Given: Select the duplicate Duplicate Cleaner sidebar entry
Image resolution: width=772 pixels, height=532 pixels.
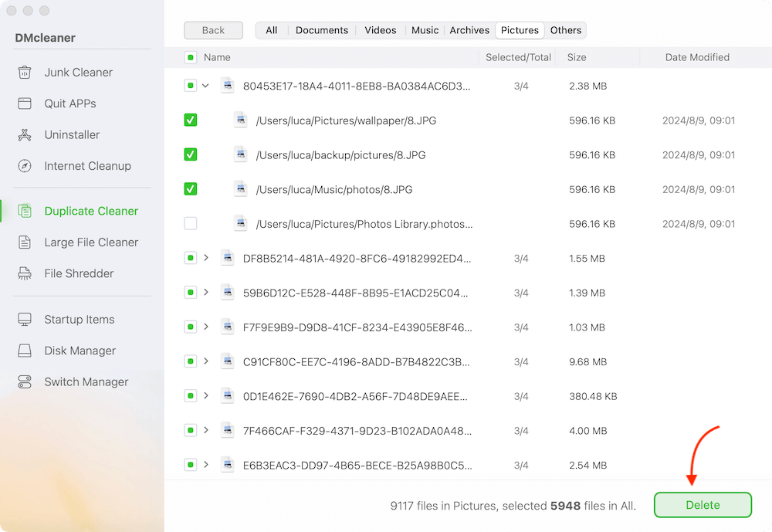Looking at the screenshot, I should pos(90,211).
